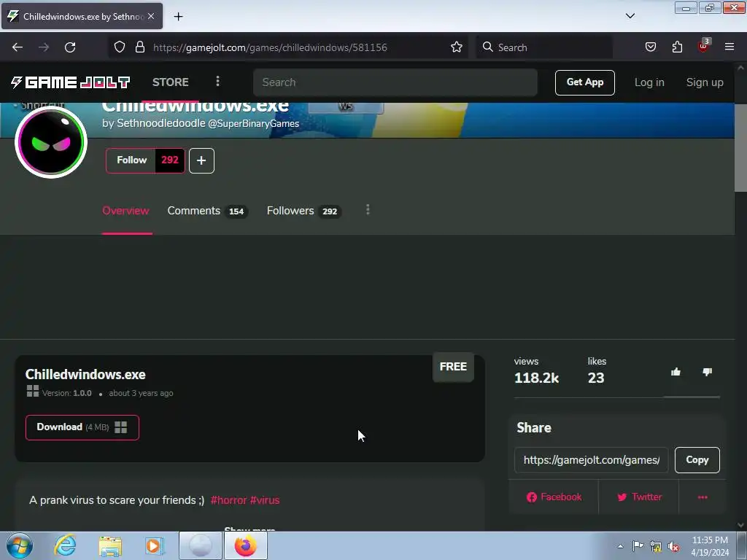The width and height of the screenshot is (747, 560).
Task: Open the Pocket save icon
Action: [650, 47]
